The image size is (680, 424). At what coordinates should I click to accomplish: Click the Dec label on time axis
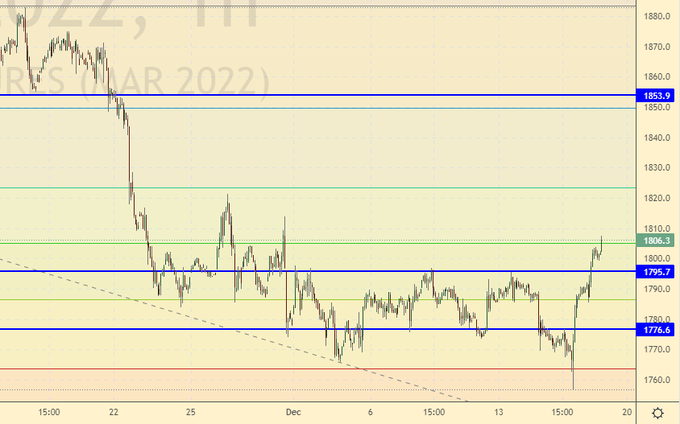287,411
